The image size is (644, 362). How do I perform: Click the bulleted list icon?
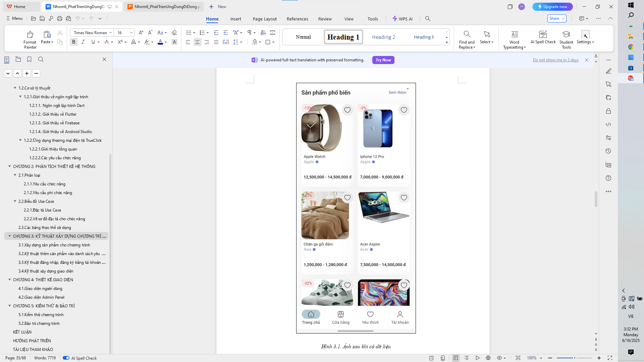(189, 33)
